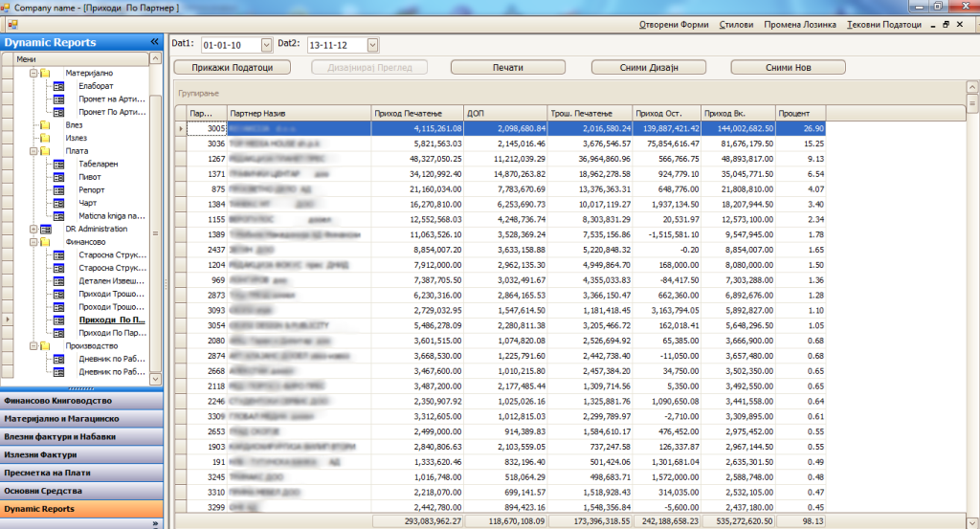Collapse the Финансово folder in tree

(x=33, y=243)
